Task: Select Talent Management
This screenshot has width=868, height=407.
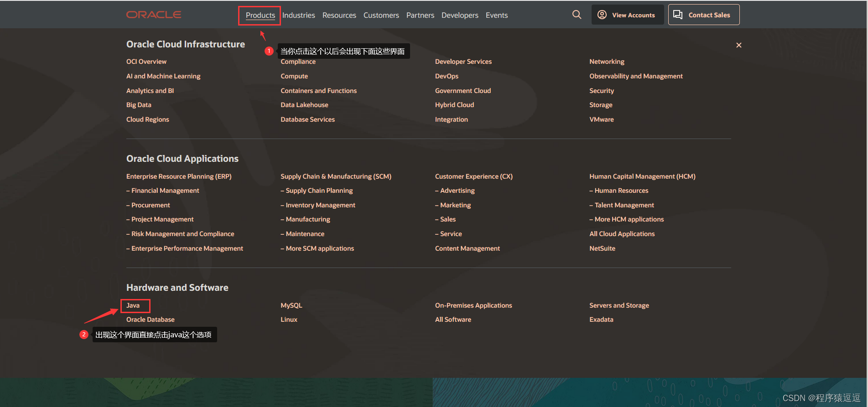Action: [622, 205]
